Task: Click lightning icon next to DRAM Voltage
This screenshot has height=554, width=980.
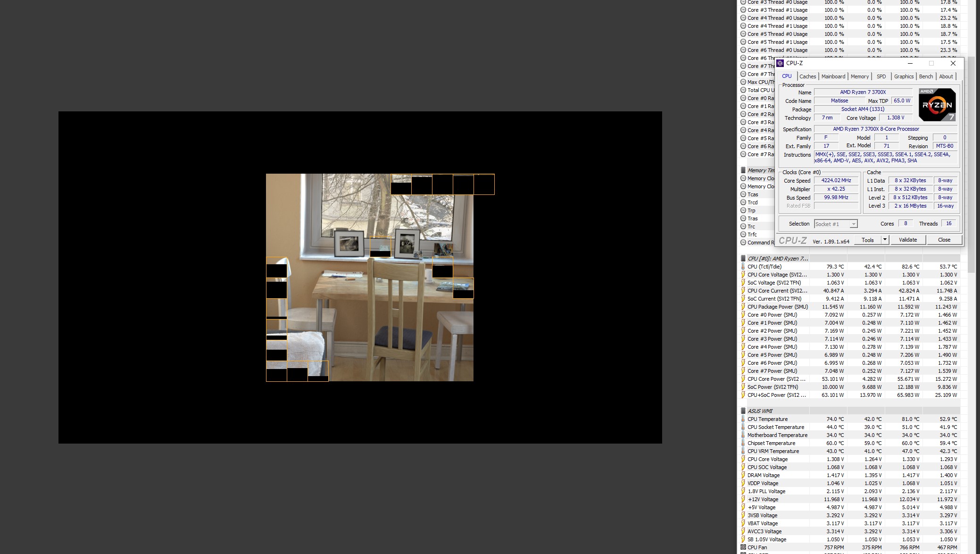Action: (x=743, y=475)
